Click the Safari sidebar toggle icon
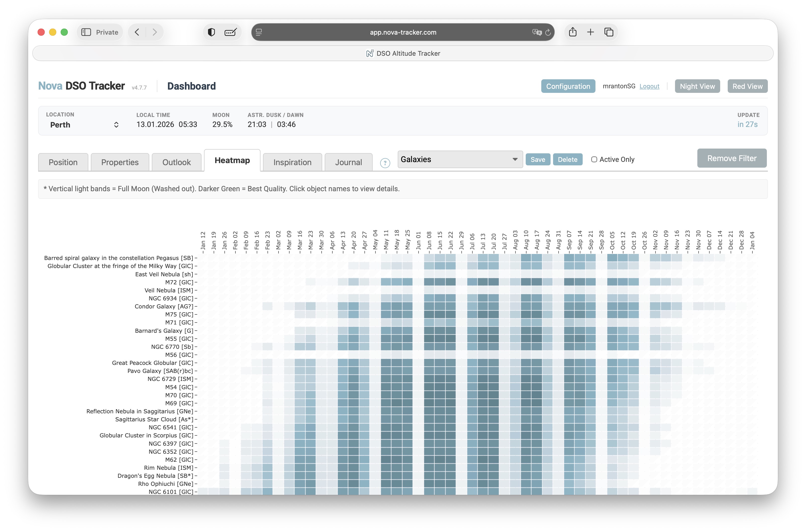Screen dimensions: 806x532 86,32
